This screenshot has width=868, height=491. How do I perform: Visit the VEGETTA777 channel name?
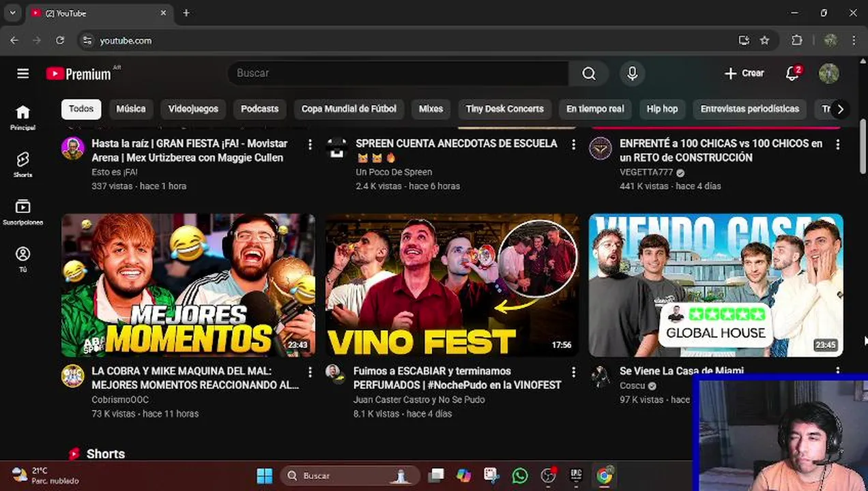[646, 172]
